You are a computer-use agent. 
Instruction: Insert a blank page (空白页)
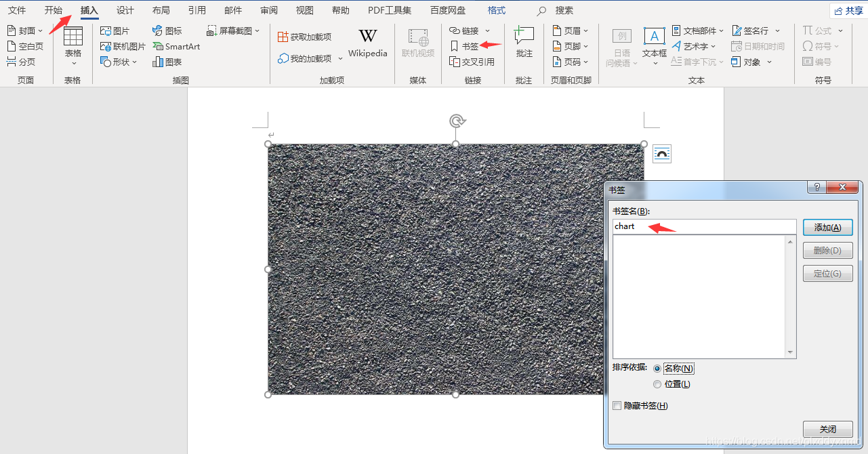pyautogui.click(x=24, y=47)
